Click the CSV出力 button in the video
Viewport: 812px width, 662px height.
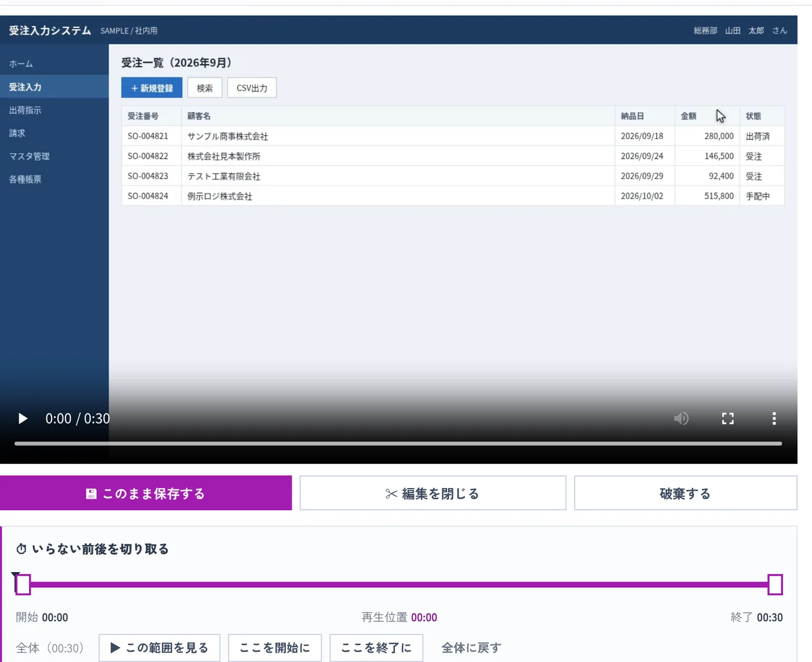252,88
